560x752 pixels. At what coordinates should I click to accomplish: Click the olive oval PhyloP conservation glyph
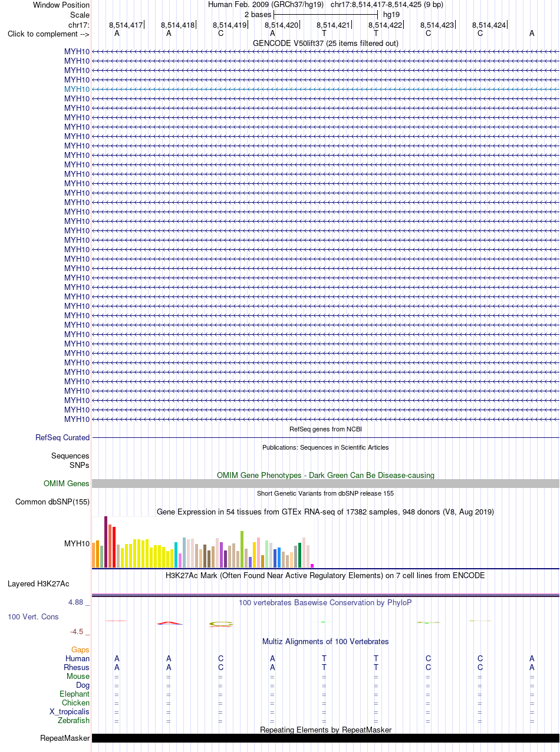point(221,624)
